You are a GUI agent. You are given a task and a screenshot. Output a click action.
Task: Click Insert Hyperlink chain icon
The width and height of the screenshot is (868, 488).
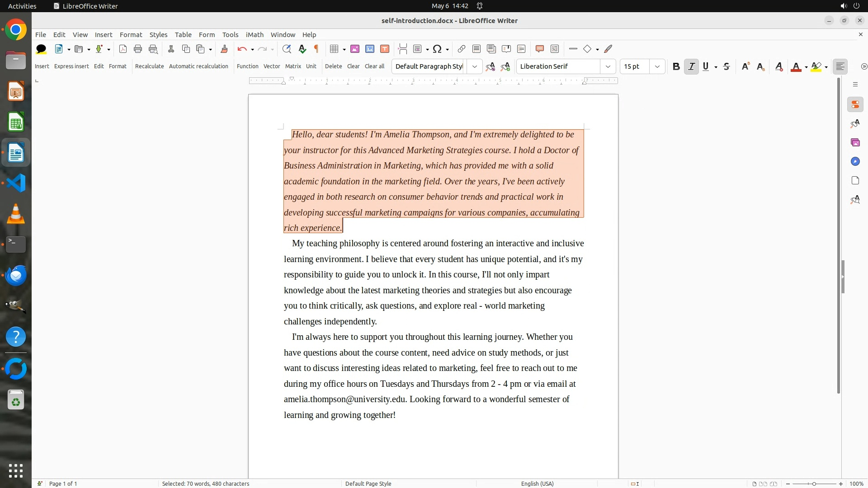point(461,49)
